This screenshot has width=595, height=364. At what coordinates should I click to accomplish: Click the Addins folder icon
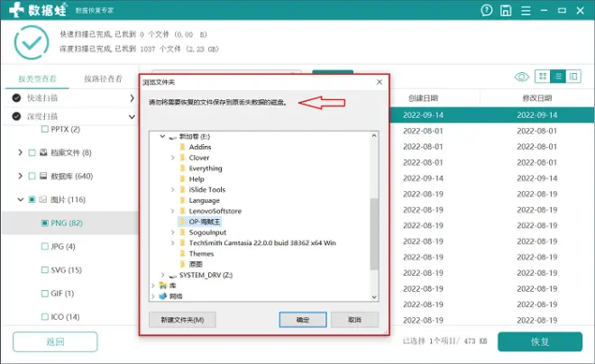[182, 147]
